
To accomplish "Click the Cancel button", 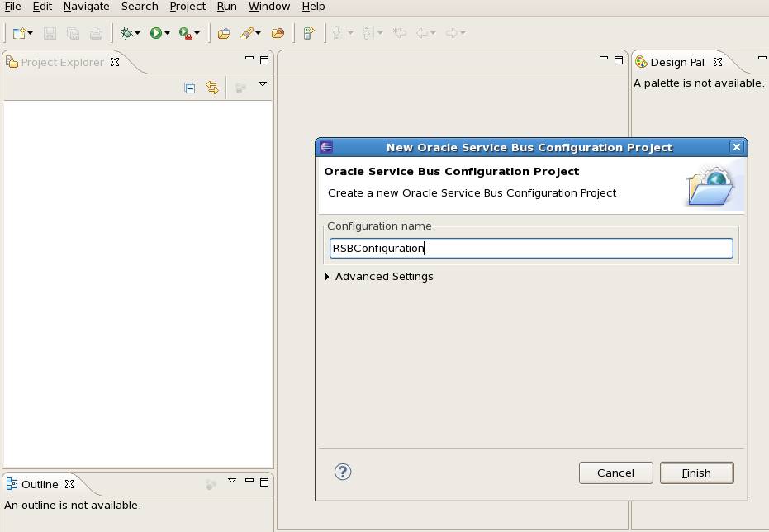I will click(615, 473).
